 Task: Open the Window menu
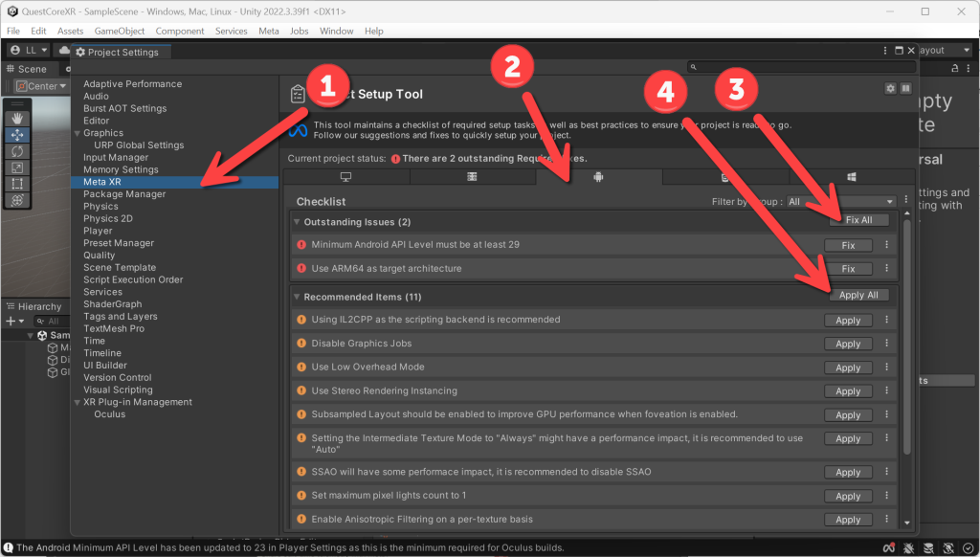[336, 31]
